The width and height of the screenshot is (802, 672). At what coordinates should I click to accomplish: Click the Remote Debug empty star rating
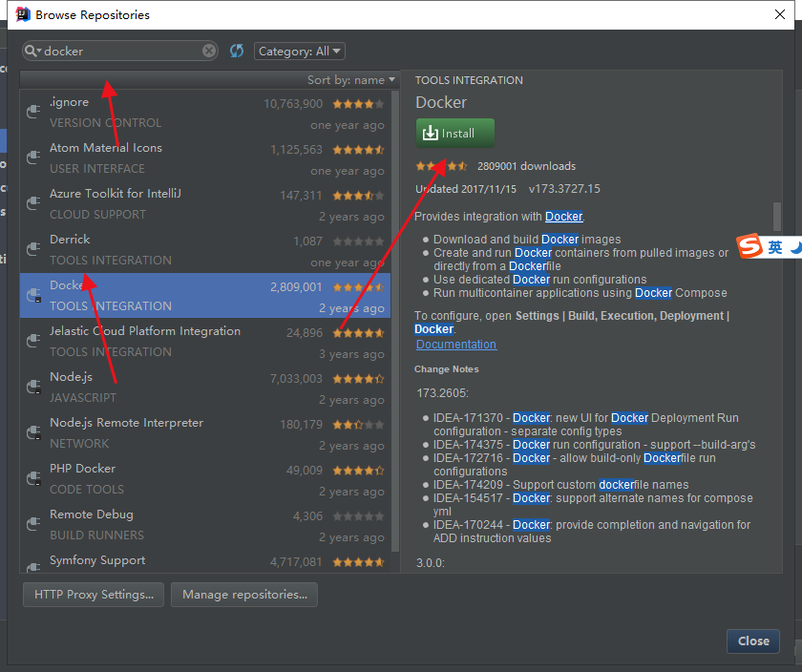click(358, 516)
